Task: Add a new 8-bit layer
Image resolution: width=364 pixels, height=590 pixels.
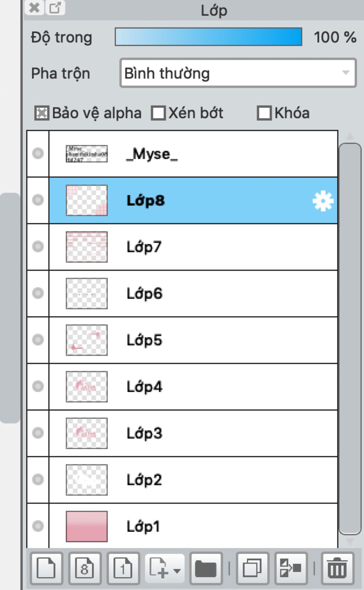Action: click(x=85, y=568)
